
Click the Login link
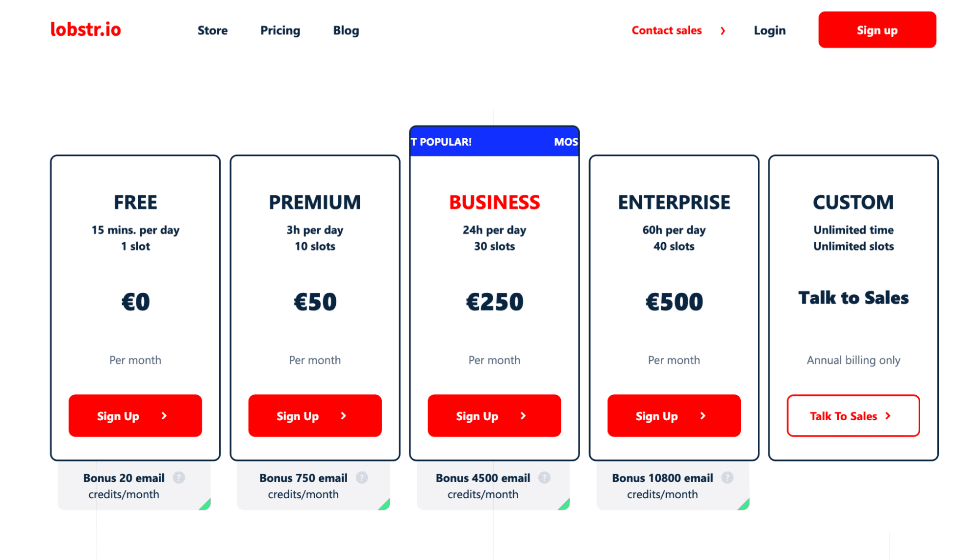pyautogui.click(x=769, y=29)
